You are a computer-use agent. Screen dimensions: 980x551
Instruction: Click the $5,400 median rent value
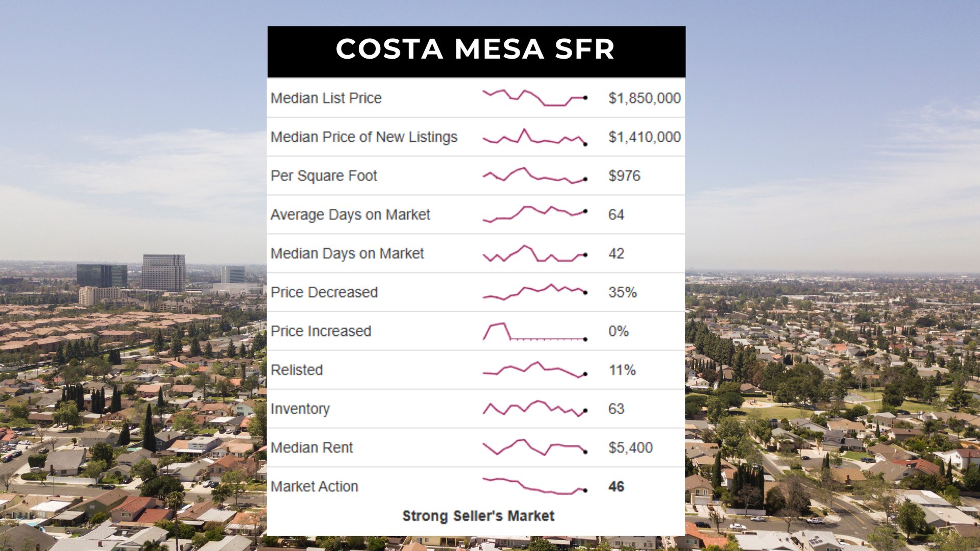click(x=630, y=447)
